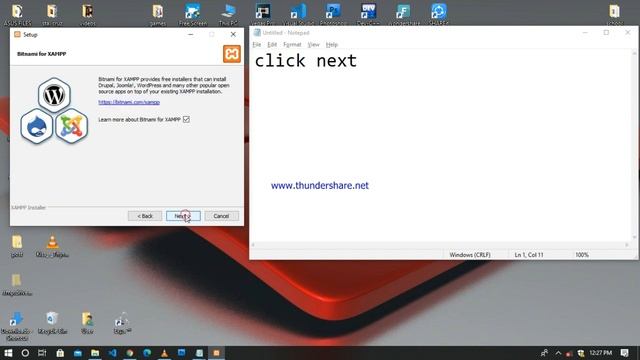Open Cortana search circle on taskbar
The image size is (640, 360).
point(25,353)
